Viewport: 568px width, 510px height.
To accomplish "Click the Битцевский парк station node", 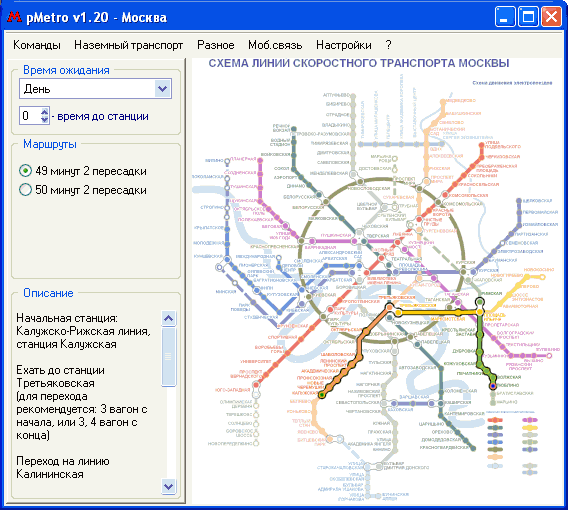I will pyautogui.click(x=330, y=439).
